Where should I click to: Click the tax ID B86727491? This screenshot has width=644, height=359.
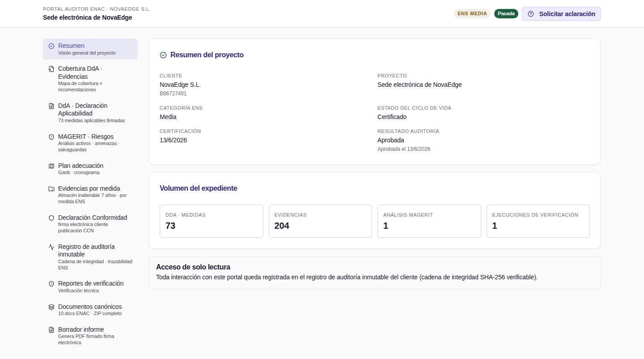click(173, 94)
